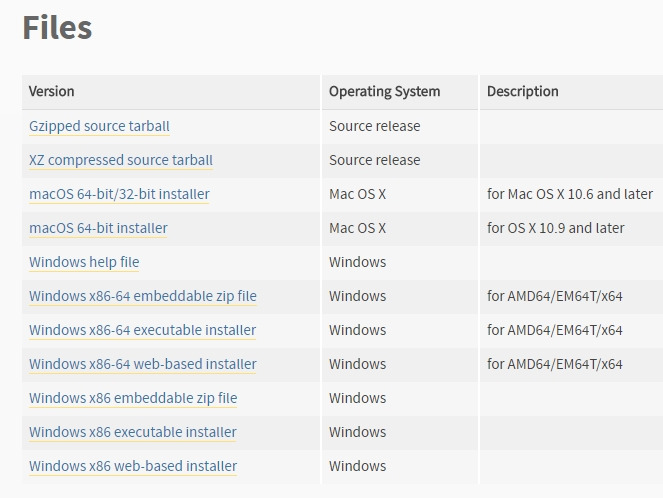Screen dimensions: 663x498
Task: Download Windows x86-64 embeddable zip file
Action: tap(142, 296)
